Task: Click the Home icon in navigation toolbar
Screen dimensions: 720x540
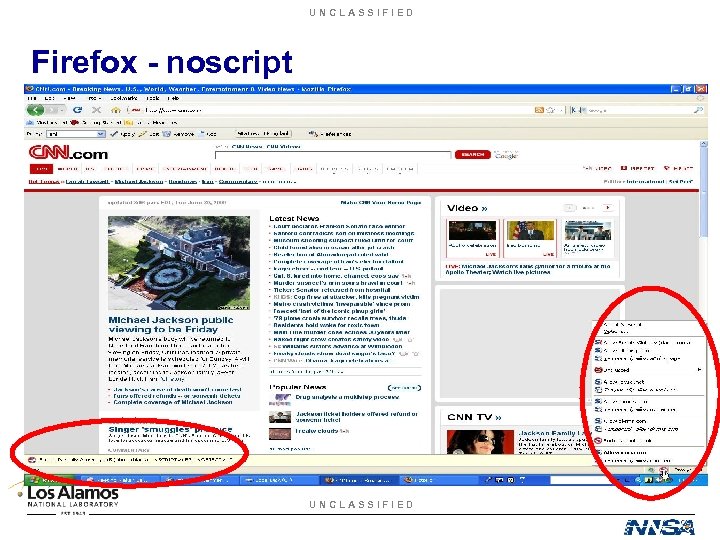Action: 116,110
